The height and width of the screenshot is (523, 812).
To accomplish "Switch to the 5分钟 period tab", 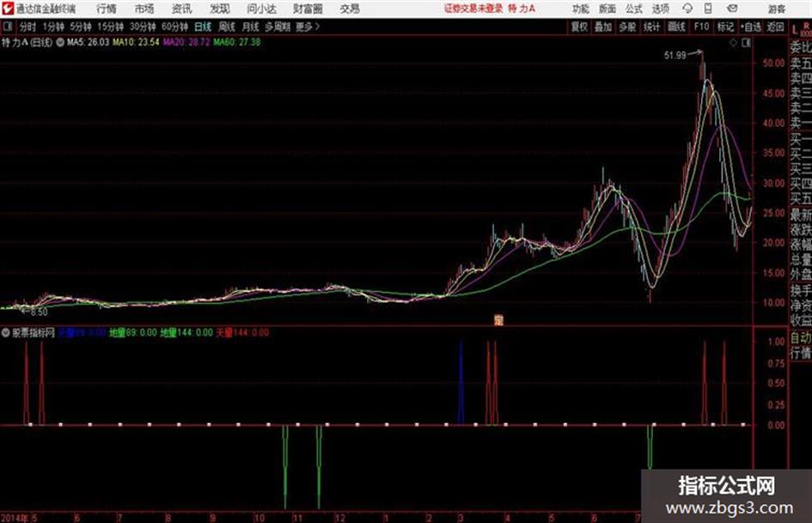I will (81, 27).
